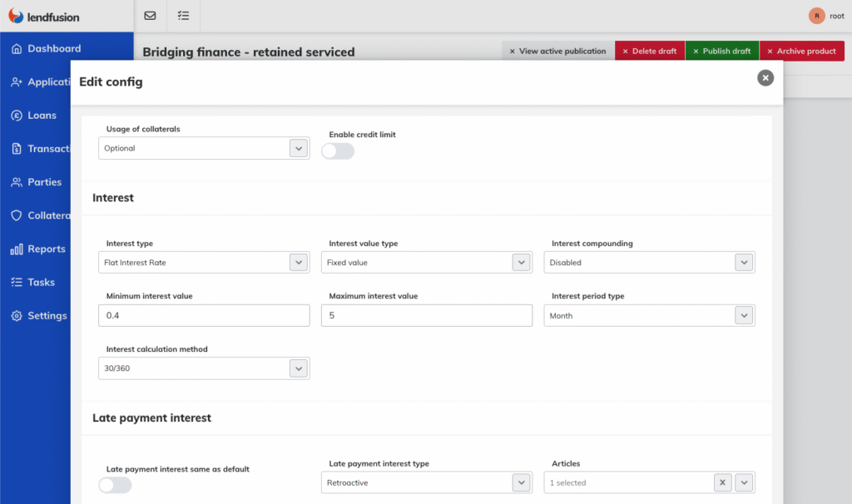
Task: Click the Parties people icon in sidebar
Action: pos(17,182)
